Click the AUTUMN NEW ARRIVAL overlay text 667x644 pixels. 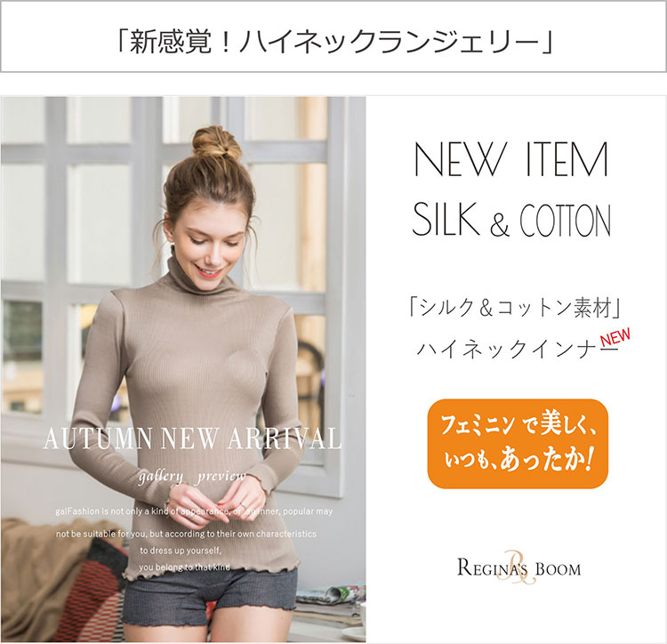pyautogui.click(x=192, y=439)
